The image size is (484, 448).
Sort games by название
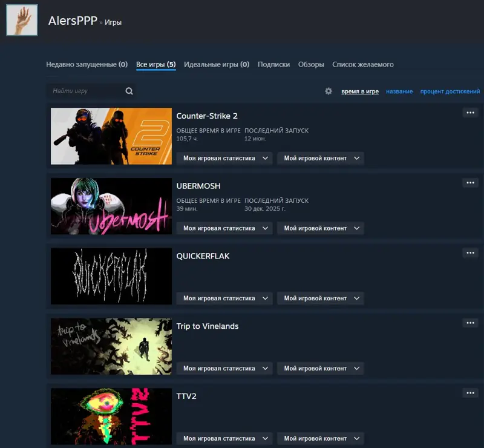pos(399,91)
